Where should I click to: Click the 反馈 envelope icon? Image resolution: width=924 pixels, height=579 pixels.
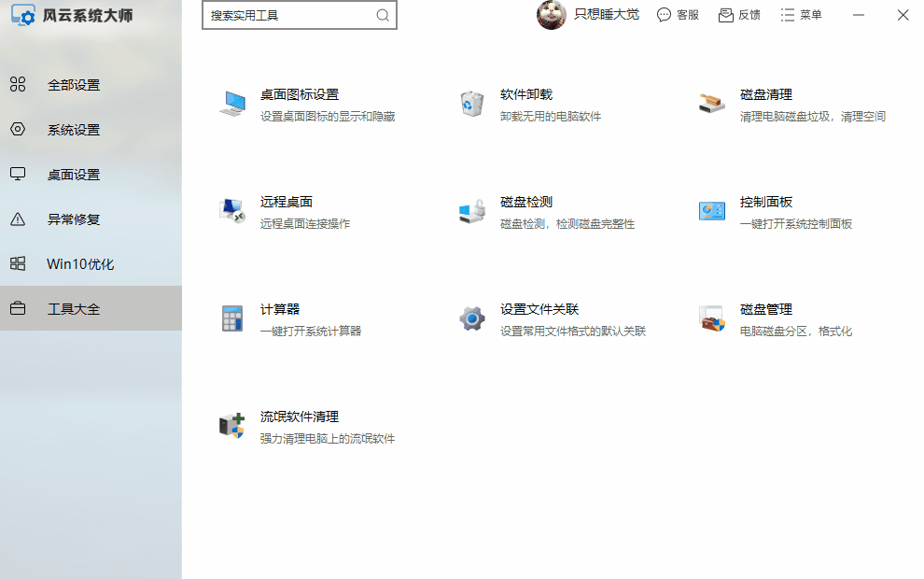pyautogui.click(x=725, y=15)
